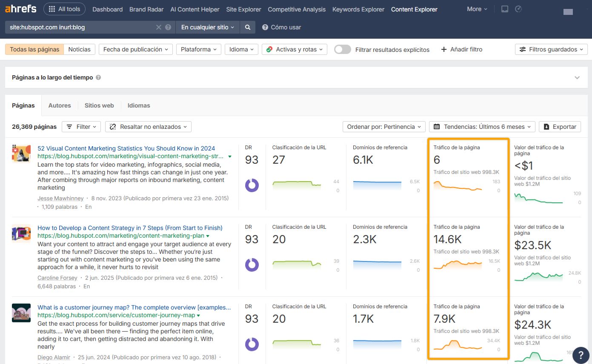
Task: Open Site Explorer from the top navigation
Action: tap(243, 9)
